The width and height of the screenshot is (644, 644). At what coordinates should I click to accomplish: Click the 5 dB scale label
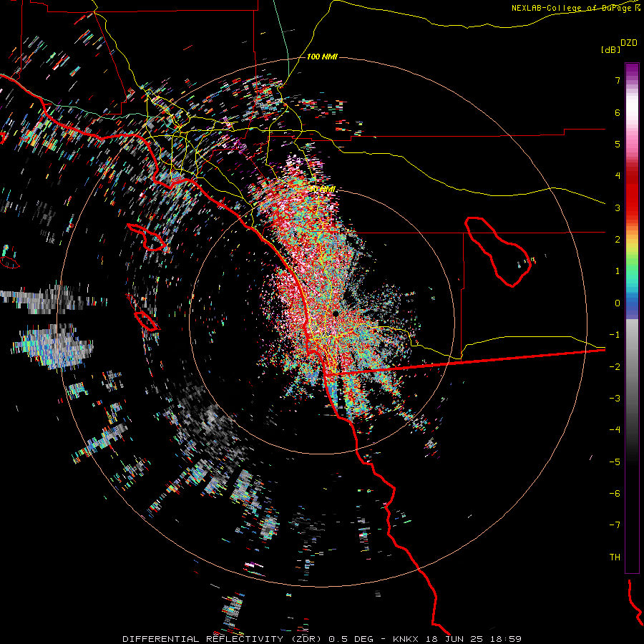click(618, 144)
